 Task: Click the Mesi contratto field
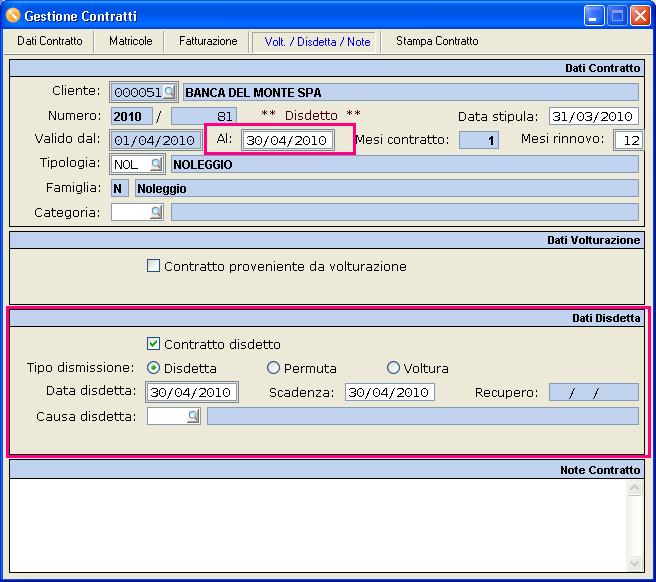pyautogui.click(x=479, y=140)
